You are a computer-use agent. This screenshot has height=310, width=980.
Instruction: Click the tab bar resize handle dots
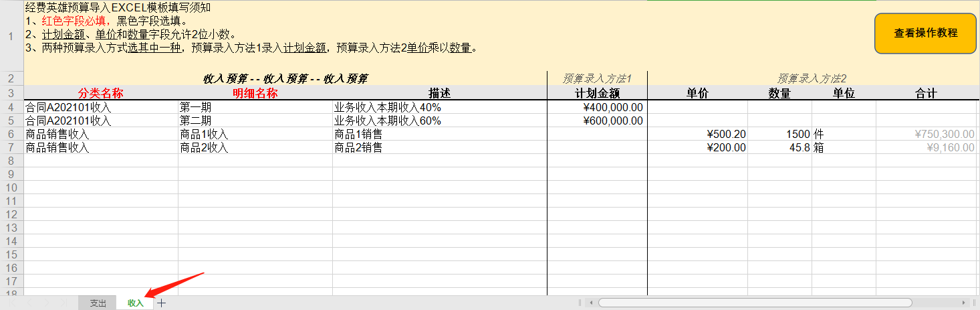tap(580, 303)
